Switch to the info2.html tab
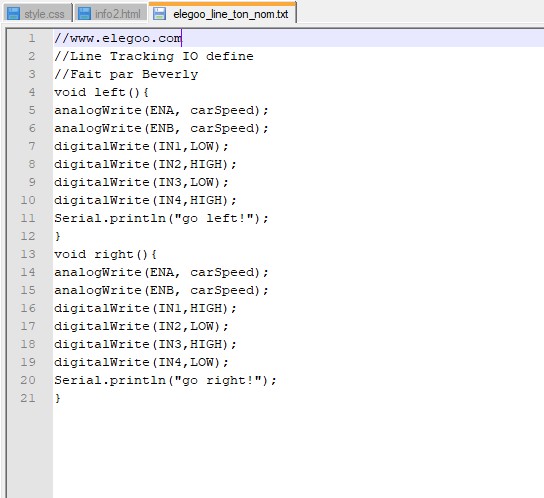Screen dimensions: 544x498 point(111,13)
